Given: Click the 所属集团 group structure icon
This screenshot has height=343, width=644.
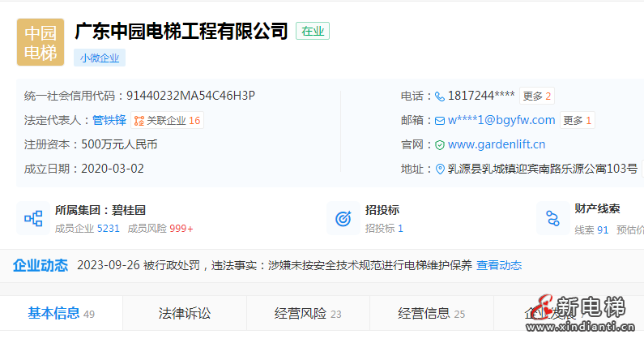Looking at the screenshot, I should [x=33, y=218].
